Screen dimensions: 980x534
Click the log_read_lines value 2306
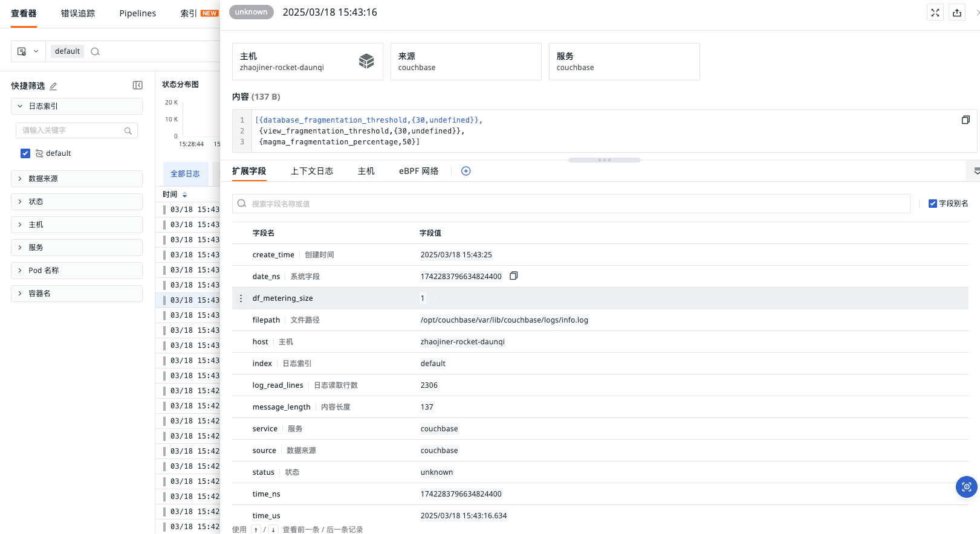click(x=429, y=385)
